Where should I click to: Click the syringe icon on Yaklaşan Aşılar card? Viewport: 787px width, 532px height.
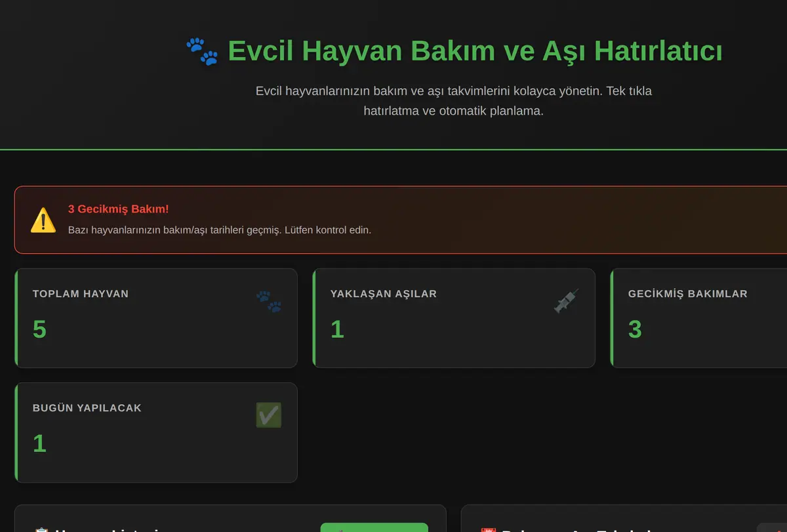(x=566, y=301)
